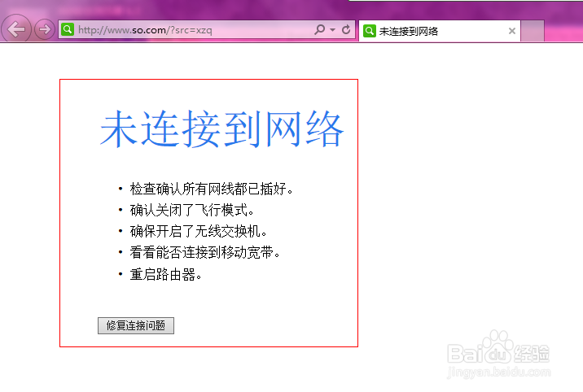Click the text 确保开启了无线交换机。
Screen dimensions: 583x392
(199, 231)
